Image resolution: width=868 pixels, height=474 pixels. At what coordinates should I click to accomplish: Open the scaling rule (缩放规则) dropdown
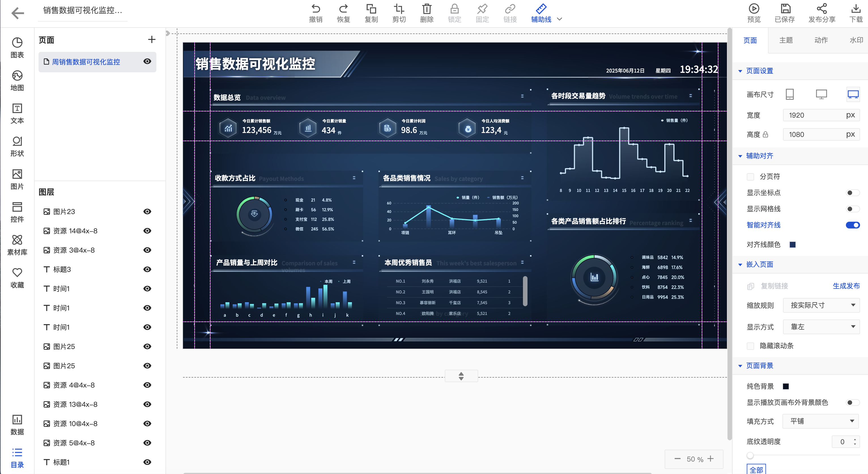pyautogui.click(x=821, y=305)
